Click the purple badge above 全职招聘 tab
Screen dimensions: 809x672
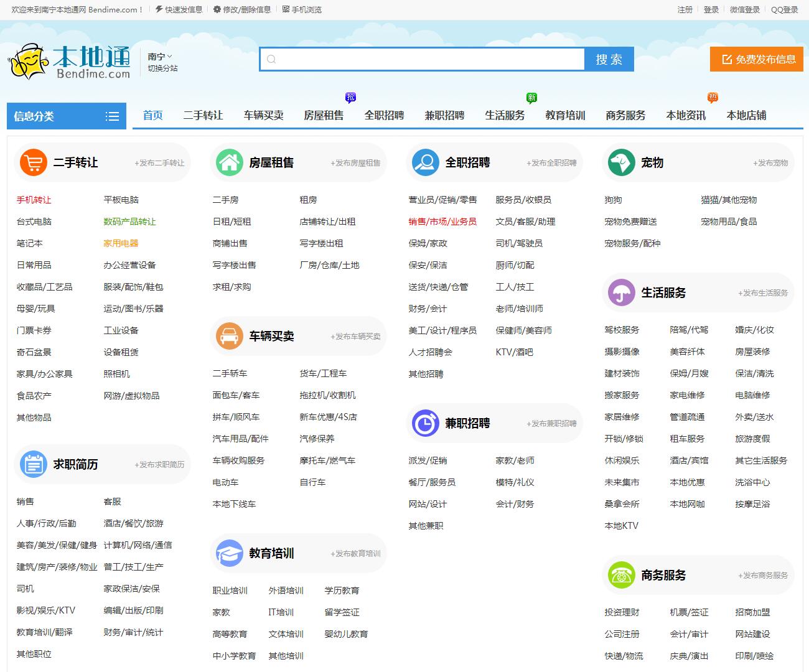[351, 97]
